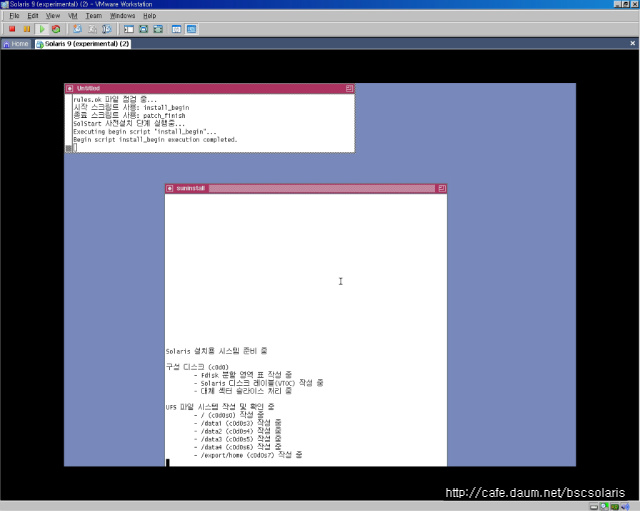The image size is (640, 511).
Task: Click minimize box of Untitled window
Action: click(349, 88)
